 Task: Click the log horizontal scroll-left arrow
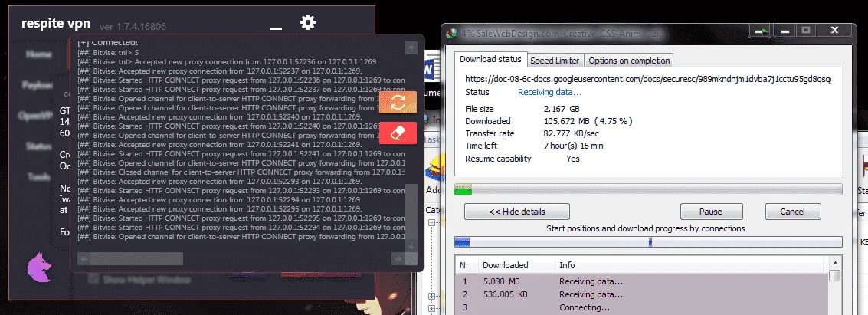[84, 258]
